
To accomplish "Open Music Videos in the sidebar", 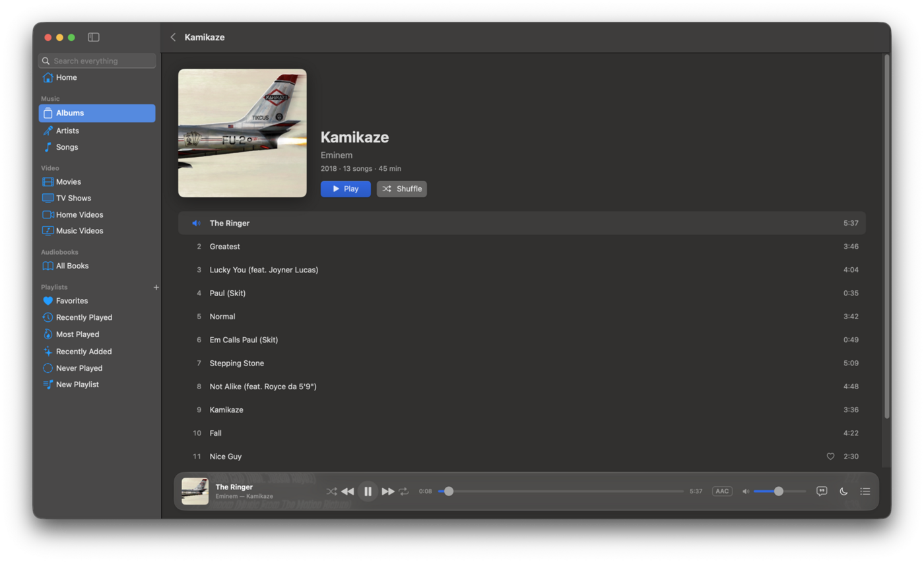I will click(x=97, y=231).
